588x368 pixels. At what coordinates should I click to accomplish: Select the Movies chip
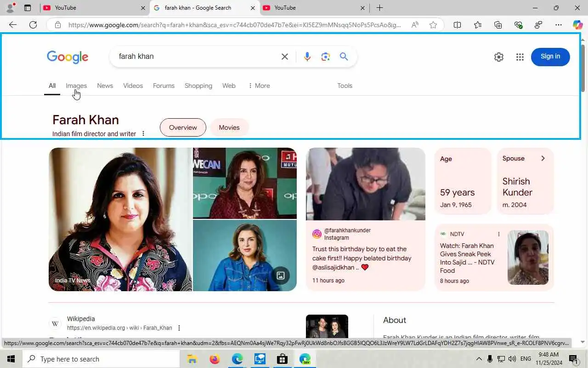pyautogui.click(x=229, y=127)
